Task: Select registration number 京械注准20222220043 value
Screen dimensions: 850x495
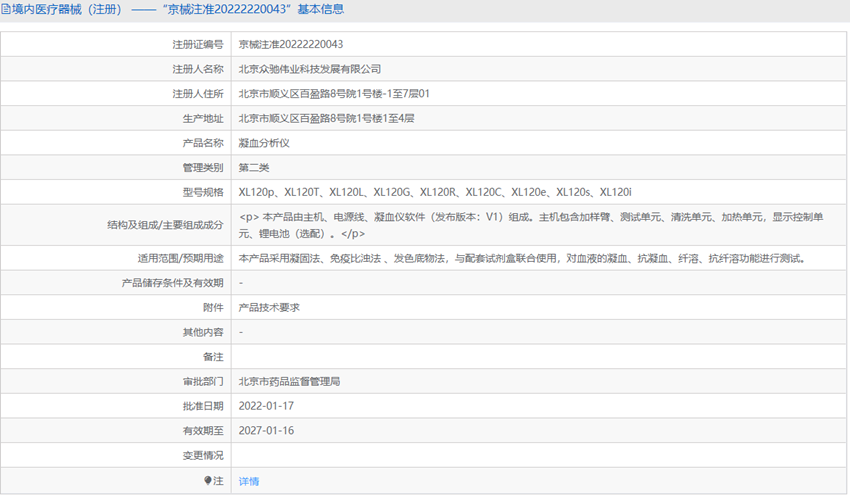Action: [x=291, y=44]
